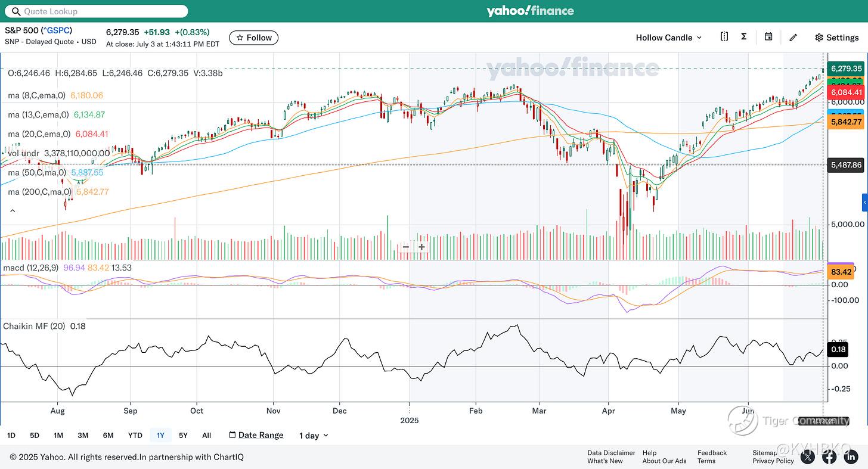Click the 6,084.41 red price tag

click(x=846, y=92)
